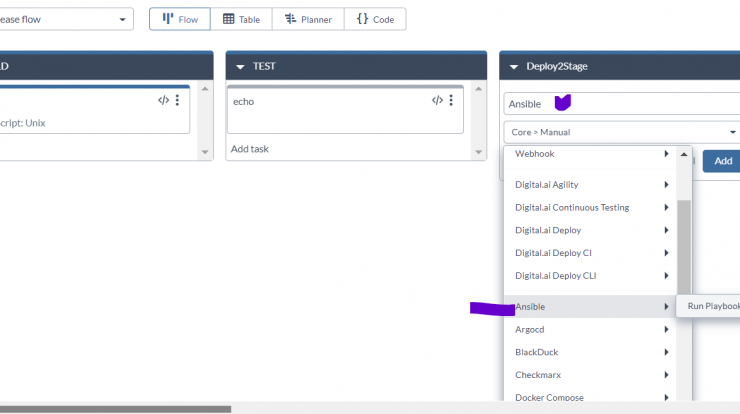The image size is (740, 414).
Task: Click the code icon on the echo task
Action: [x=437, y=100]
